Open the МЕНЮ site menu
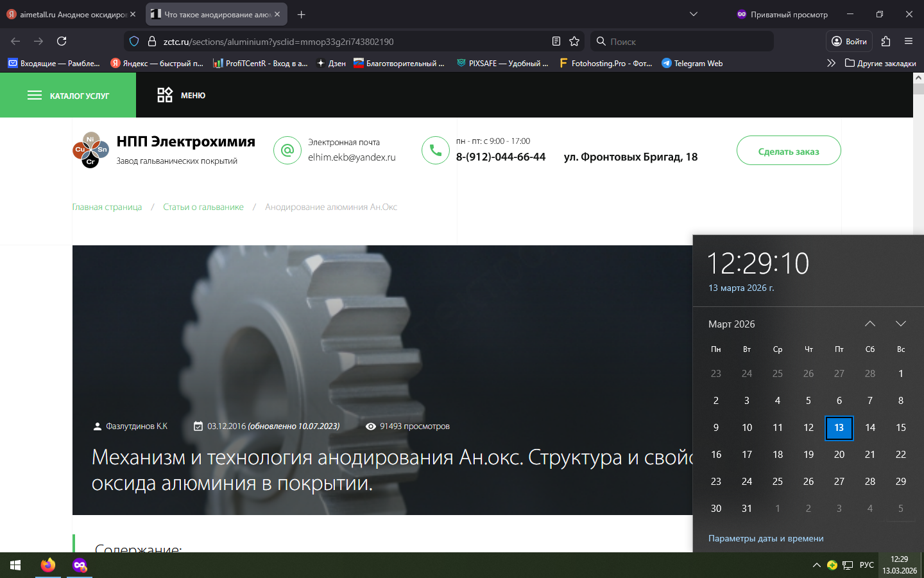 [x=182, y=95]
